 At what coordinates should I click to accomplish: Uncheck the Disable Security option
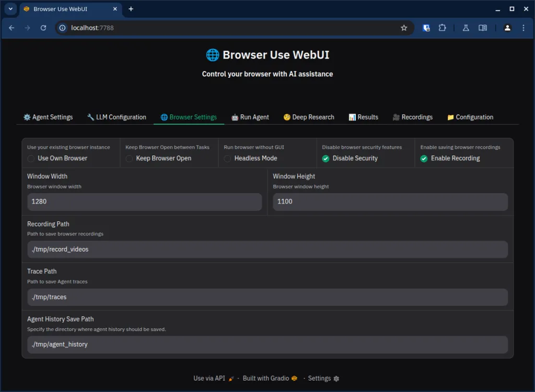pyautogui.click(x=326, y=159)
